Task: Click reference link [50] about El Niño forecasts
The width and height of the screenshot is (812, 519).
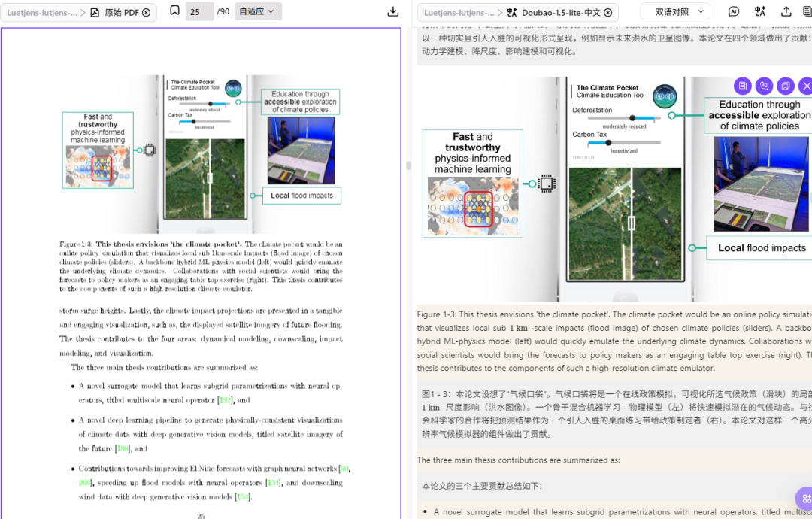Action: pos(343,468)
